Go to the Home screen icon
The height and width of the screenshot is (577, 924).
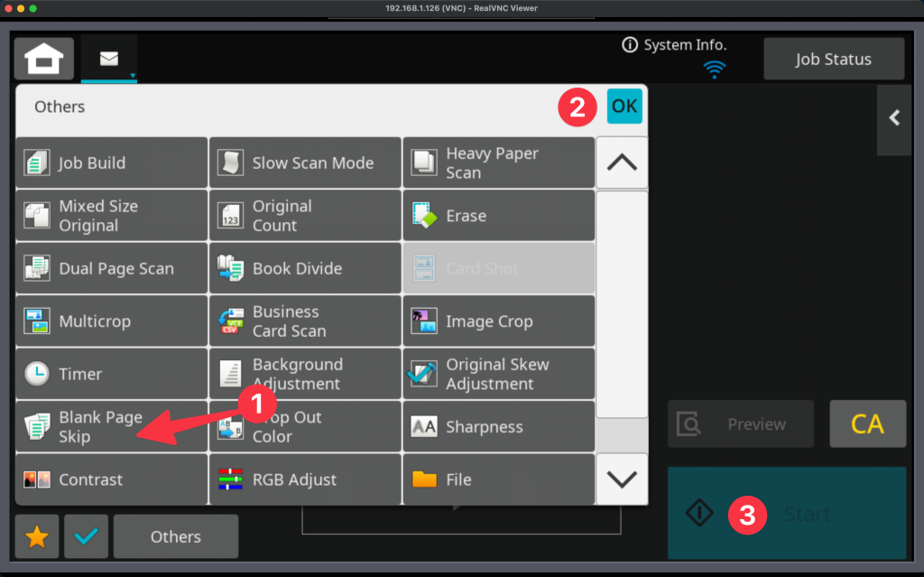pos(43,60)
